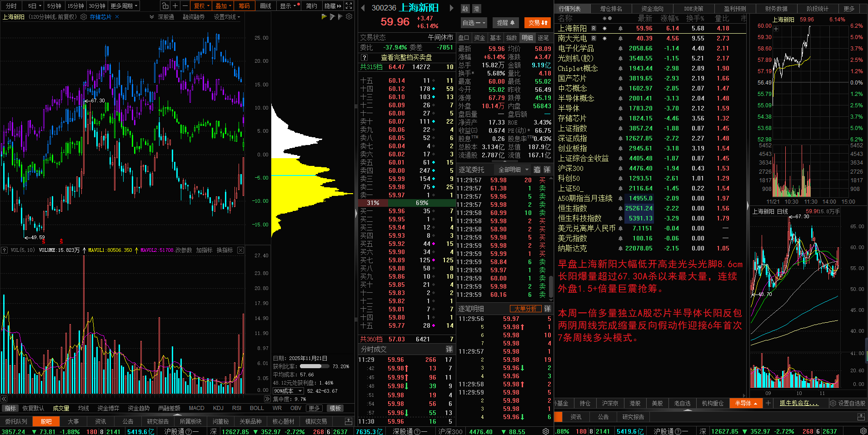Toggle 筹码 chip distribution display
868x435 pixels.
tap(244, 6)
